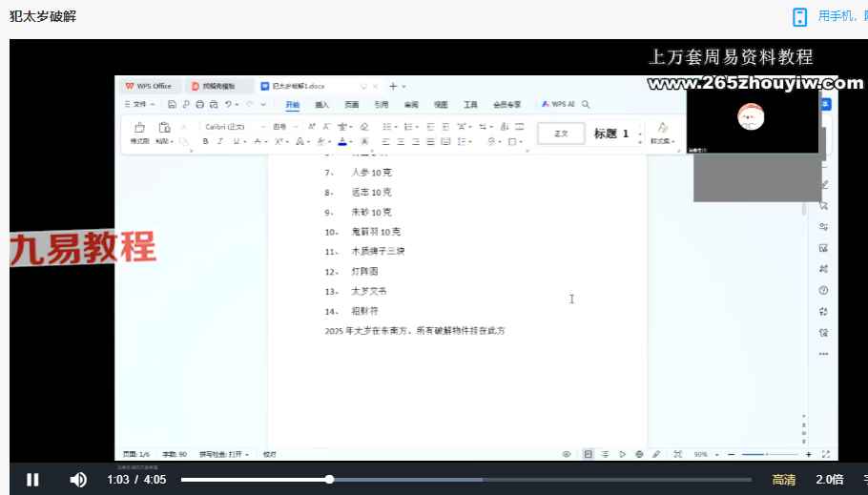The image size is (868, 495).
Task: Select the Format Painter tool
Action: point(139,133)
